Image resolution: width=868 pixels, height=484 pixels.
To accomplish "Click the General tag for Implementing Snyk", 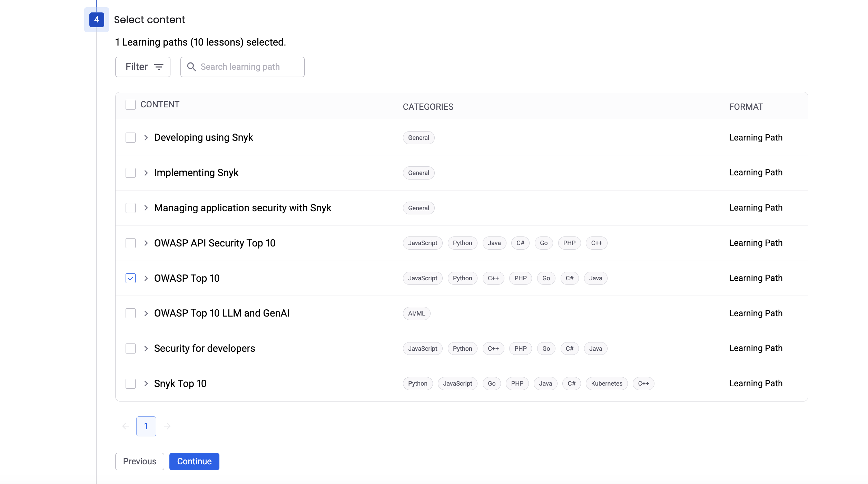I will pos(418,173).
